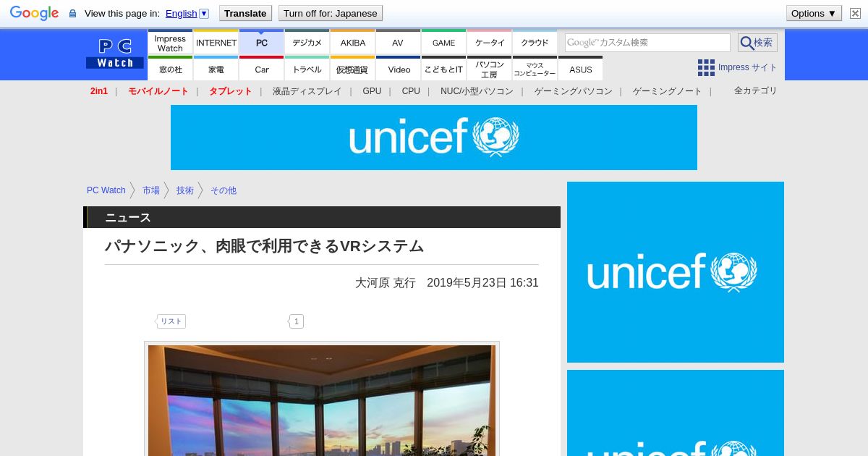Click the PC Watch breadcrumb link

(x=106, y=190)
